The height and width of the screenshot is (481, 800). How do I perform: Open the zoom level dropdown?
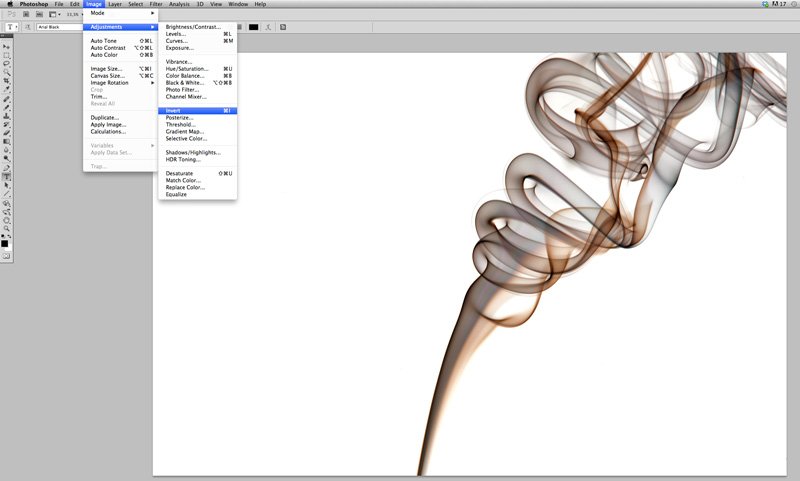pyautogui.click(x=74, y=14)
